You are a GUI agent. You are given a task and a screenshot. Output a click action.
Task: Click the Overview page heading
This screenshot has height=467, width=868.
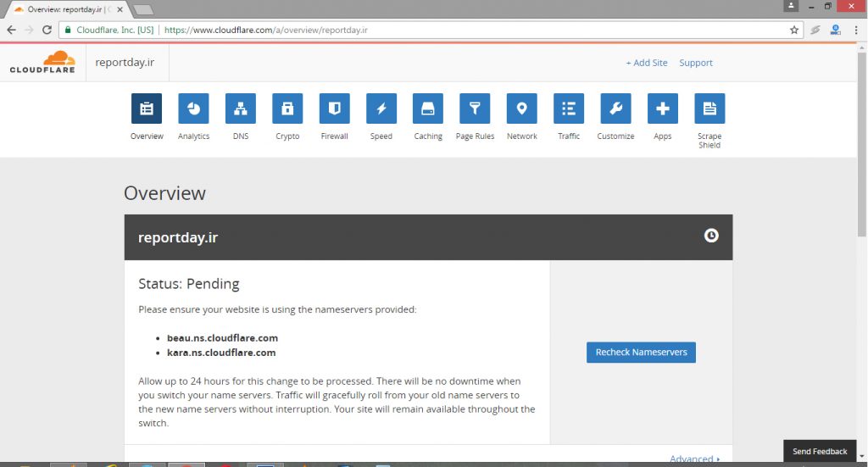[x=164, y=193]
